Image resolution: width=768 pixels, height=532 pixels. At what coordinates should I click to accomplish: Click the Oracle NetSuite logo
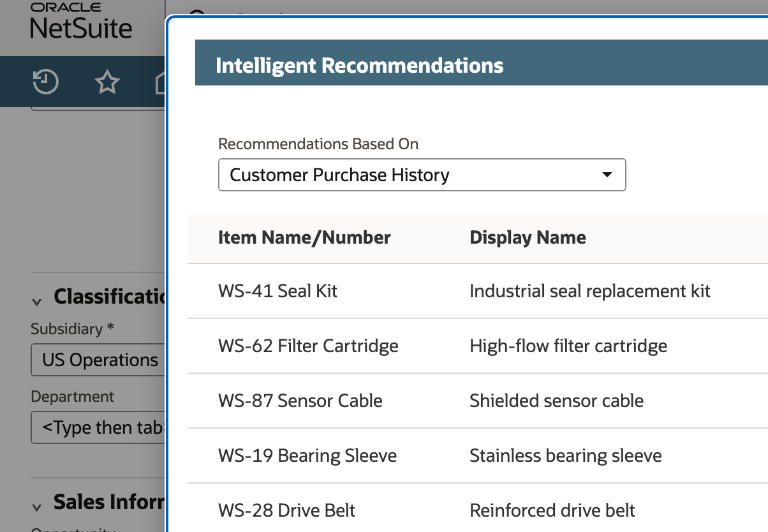pos(82,20)
